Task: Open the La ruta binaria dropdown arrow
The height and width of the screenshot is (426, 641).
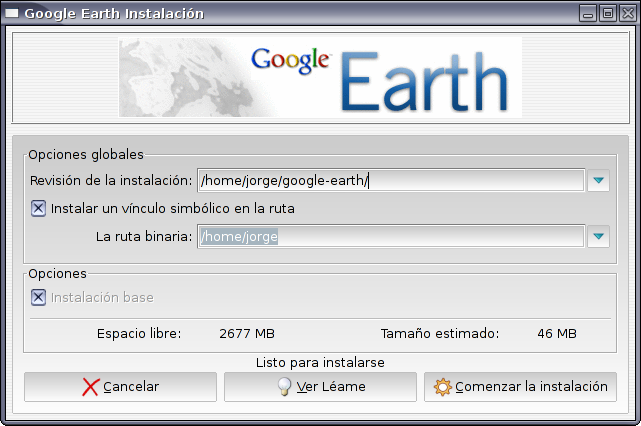Action: click(598, 236)
